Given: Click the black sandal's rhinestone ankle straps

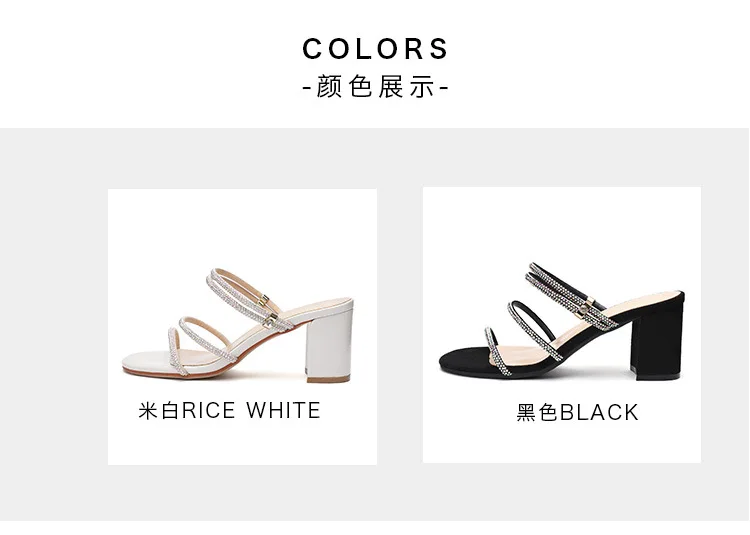Looking at the screenshot, I should (569, 294).
